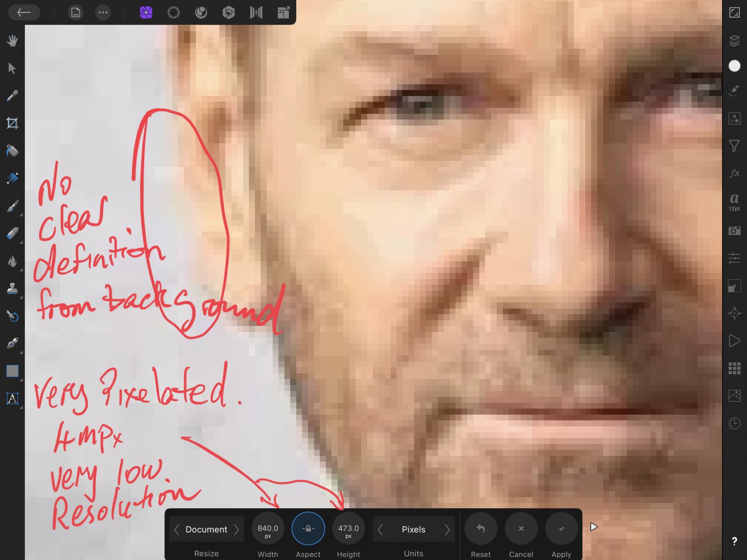Select the Clone Stamp tool

pyautogui.click(x=12, y=288)
